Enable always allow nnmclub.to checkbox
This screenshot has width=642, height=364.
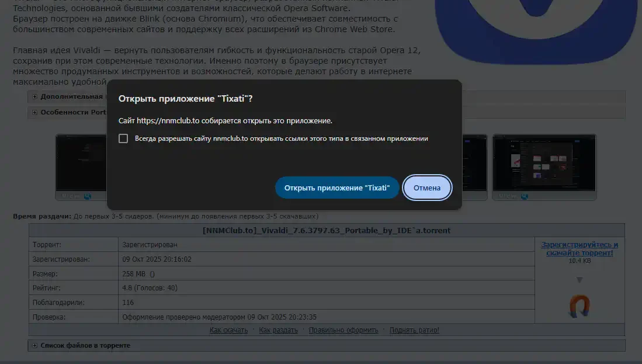(x=123, y=138)
